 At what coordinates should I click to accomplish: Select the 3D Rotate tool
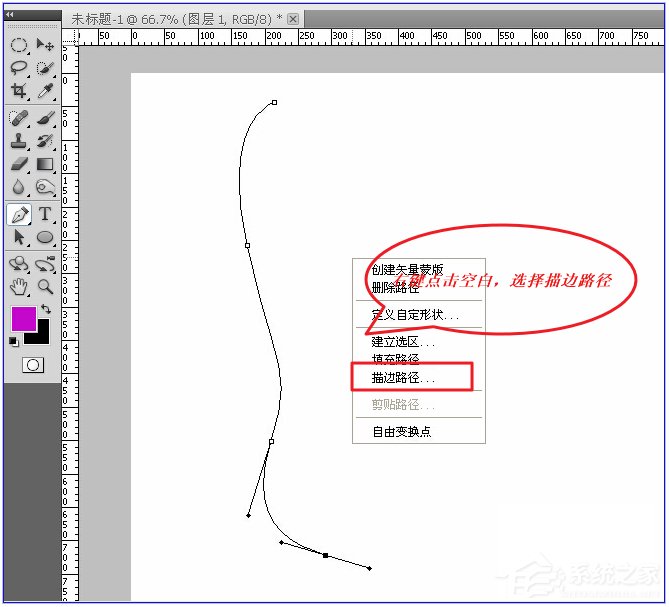coord(18,264)
